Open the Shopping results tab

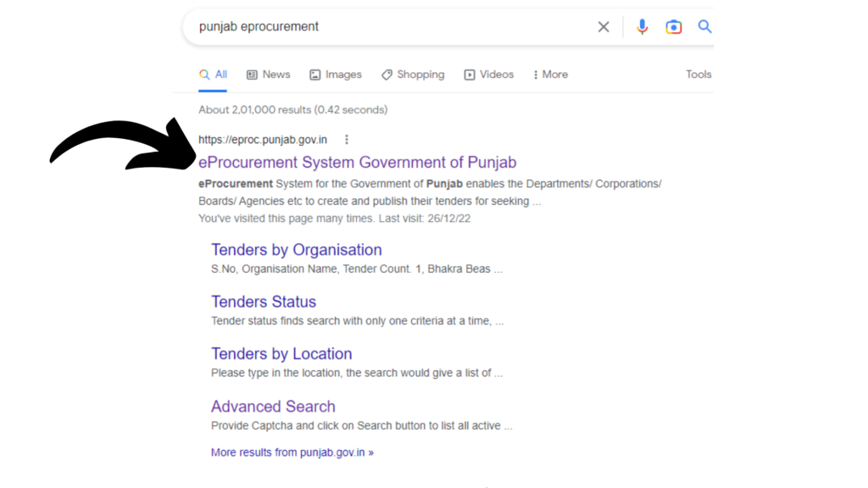tap(413, 75)
